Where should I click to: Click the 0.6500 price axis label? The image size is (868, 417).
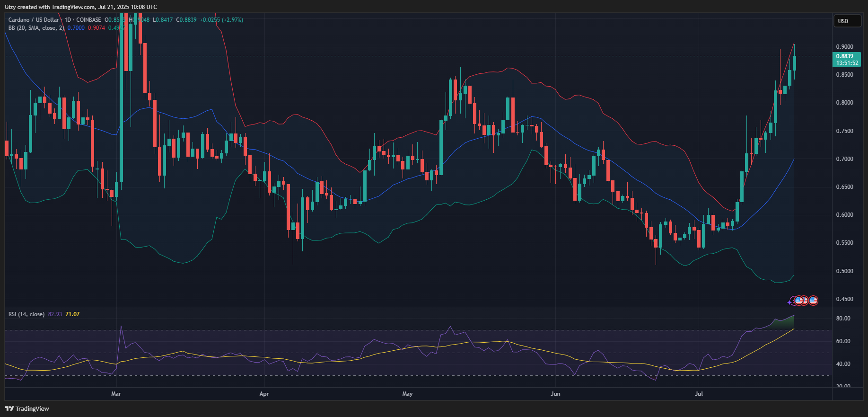coord(845,187)
